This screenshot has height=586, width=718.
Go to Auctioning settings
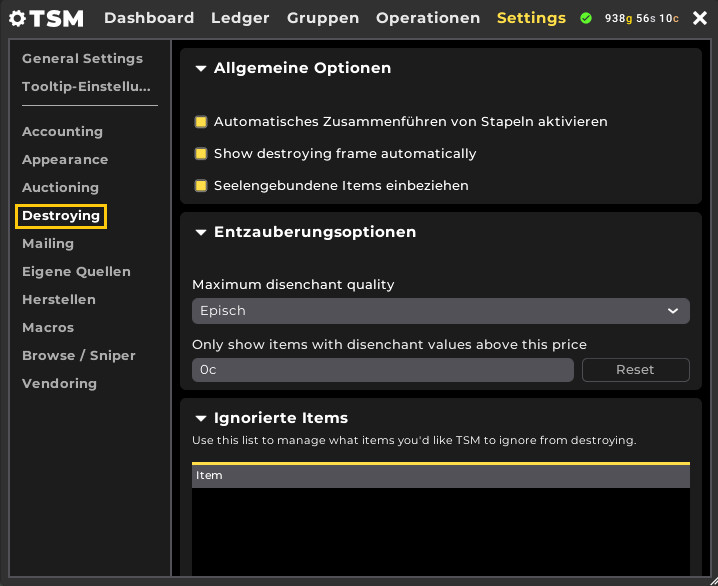coord(60,188)
